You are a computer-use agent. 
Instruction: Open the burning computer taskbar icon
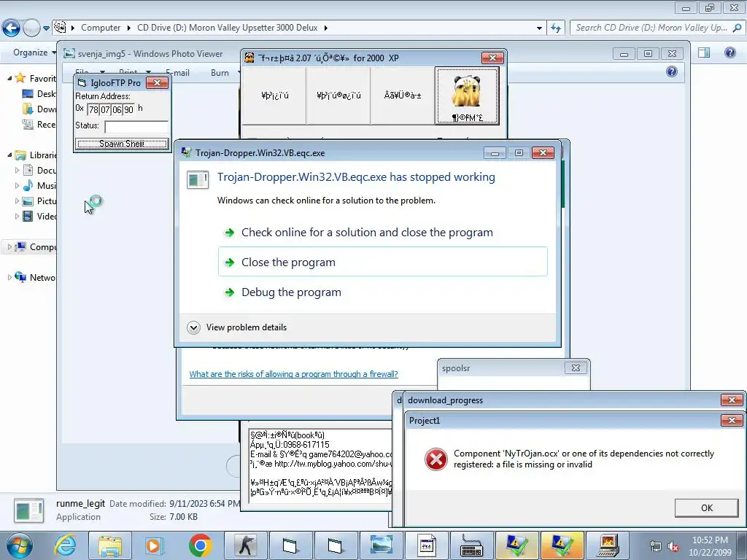tap(608, 545)
